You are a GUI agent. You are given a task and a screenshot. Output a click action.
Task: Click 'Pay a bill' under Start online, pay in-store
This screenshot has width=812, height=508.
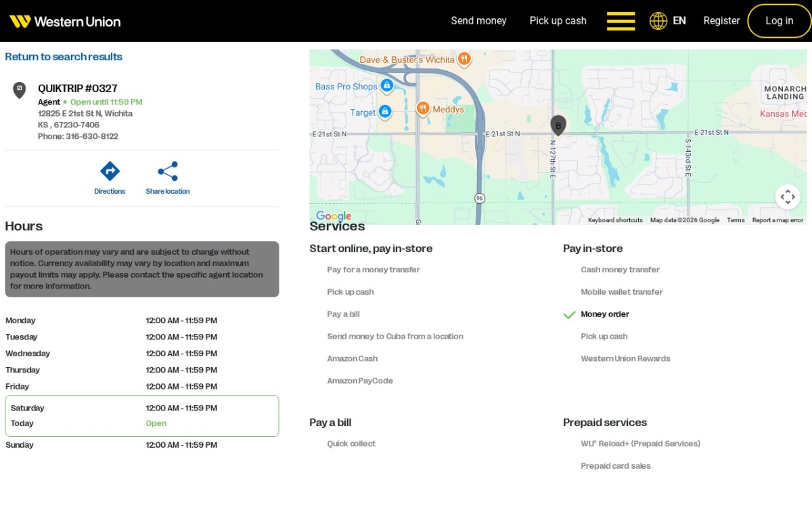coord(343,314)
